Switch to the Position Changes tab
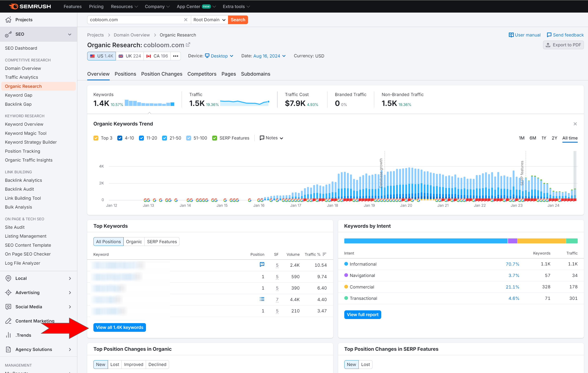 [162, 74]
